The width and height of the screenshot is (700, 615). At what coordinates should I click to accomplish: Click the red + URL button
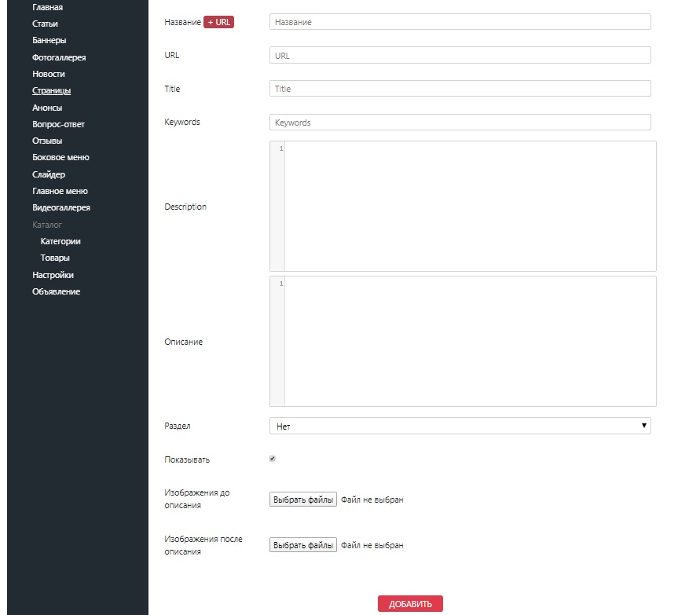point(218,22)
